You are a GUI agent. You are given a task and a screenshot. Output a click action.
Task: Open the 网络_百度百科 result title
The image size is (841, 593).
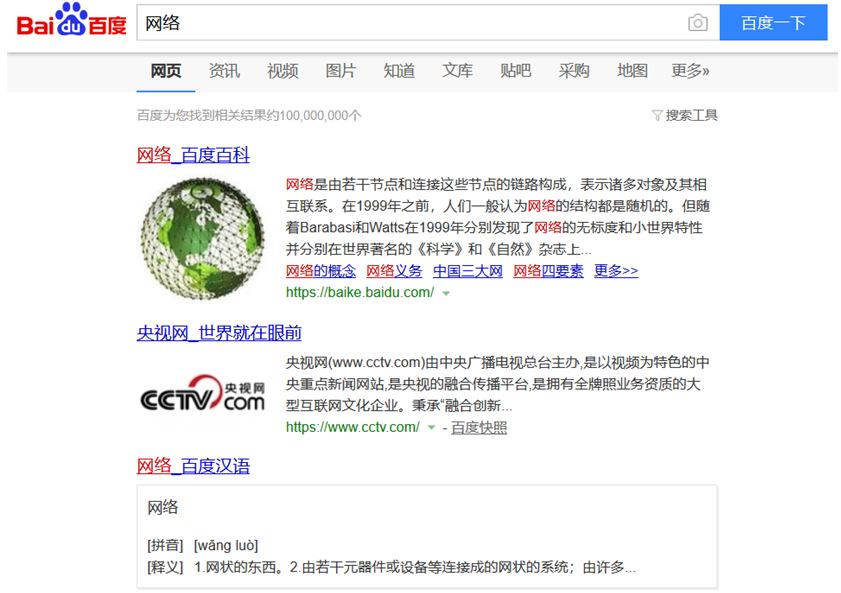pos(193,155)
